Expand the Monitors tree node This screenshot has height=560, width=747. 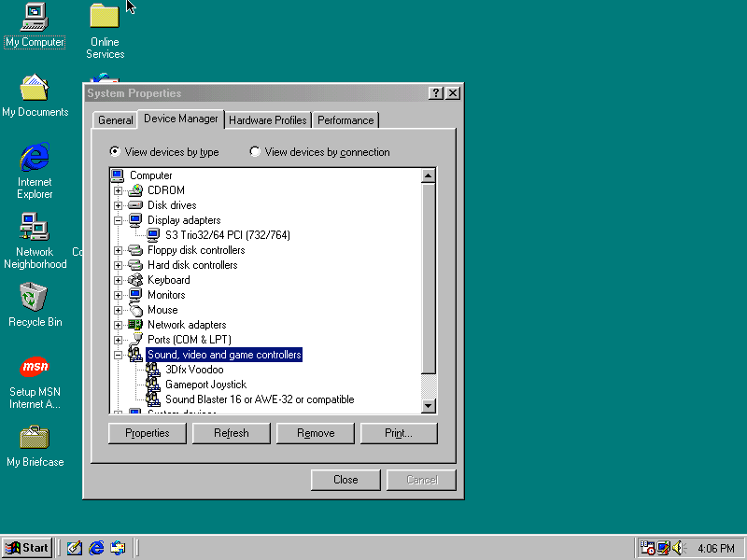click(119, 295)
